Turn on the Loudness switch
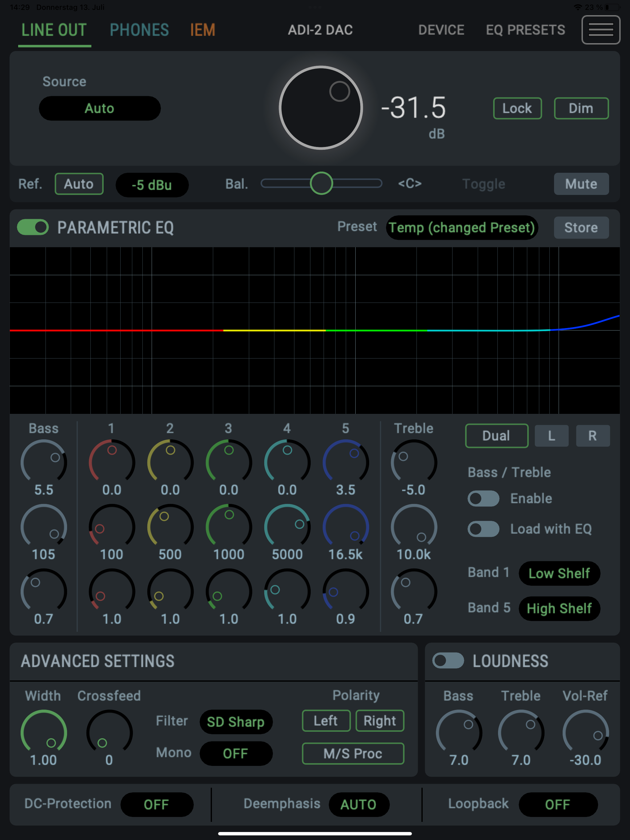This screenshot has height=840, width=630. [448, 660]
